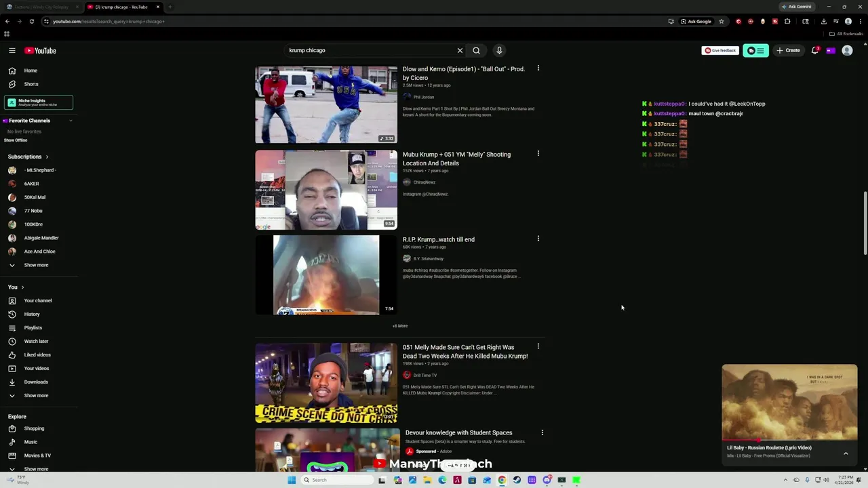Screen dimensions: 868x488
Task: Open the All Bookmarks folder
Action: click(846, 34)
